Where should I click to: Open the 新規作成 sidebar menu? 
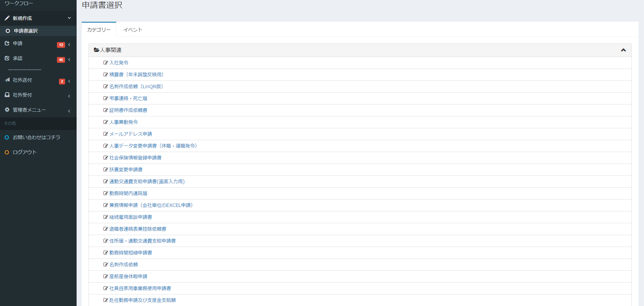(x=38, y=18)
